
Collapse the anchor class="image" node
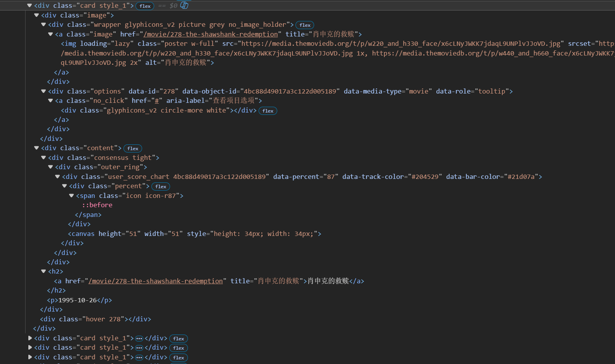point(50,34)
